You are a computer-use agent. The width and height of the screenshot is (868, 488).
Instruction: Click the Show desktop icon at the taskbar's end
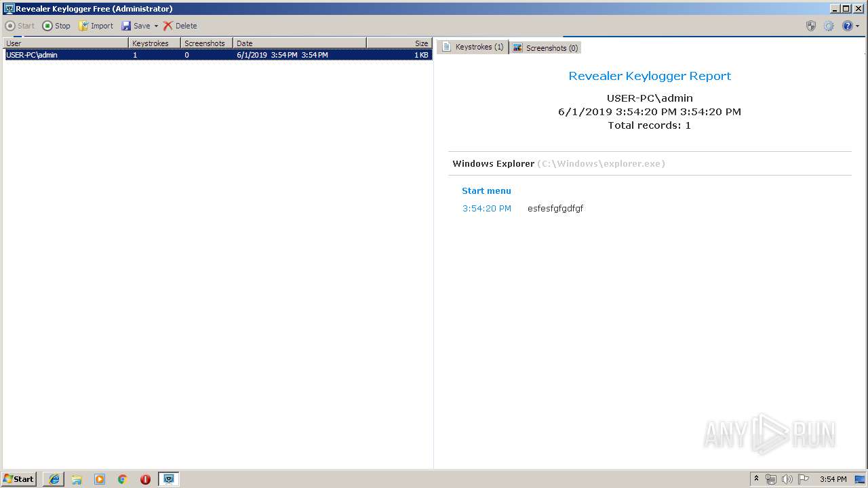[x=861, y=479]
